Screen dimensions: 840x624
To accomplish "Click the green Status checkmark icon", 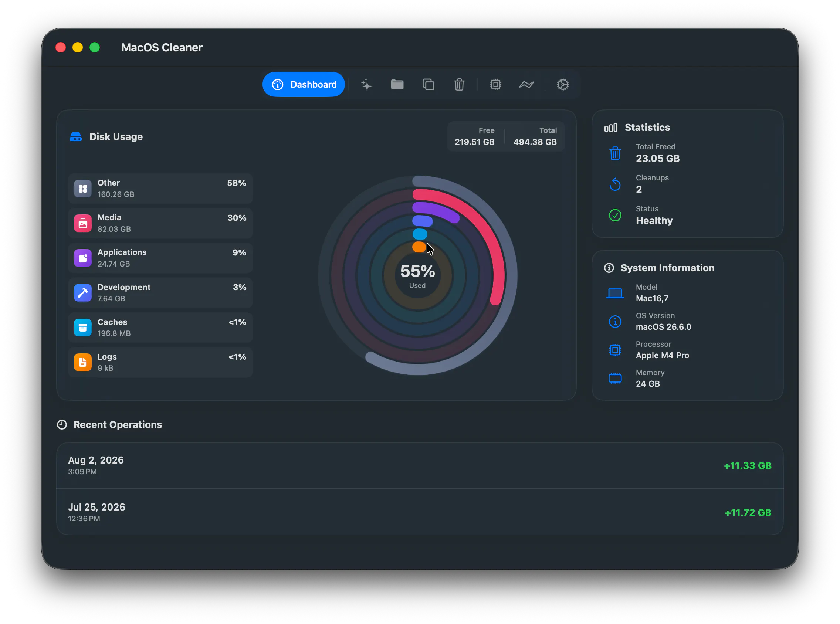I will (615, 215).
